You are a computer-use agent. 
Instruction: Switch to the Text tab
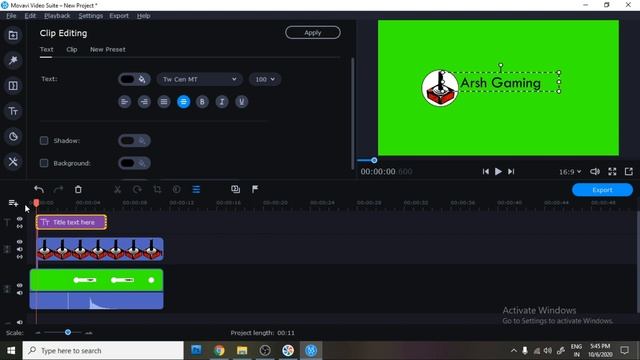(47, 49)
